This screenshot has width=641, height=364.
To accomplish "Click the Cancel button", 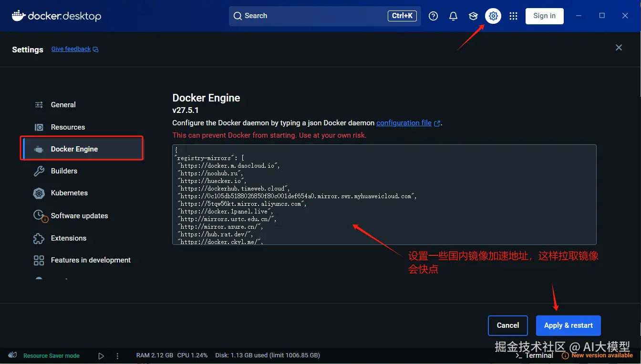I will (507, 325).
